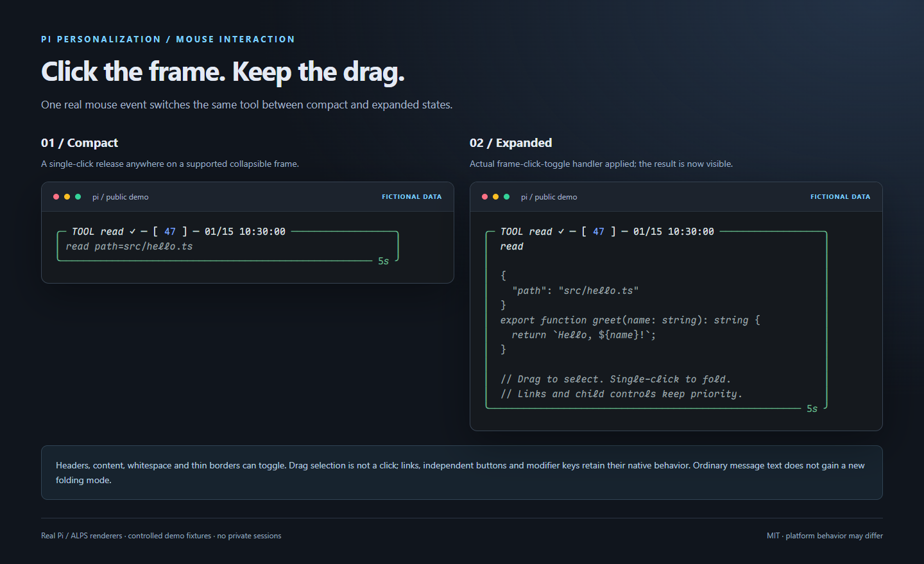This screenshot has width=924, height=564.
Task: Click the '// Links and child controls' comment
Action: [x=622, y=394]
